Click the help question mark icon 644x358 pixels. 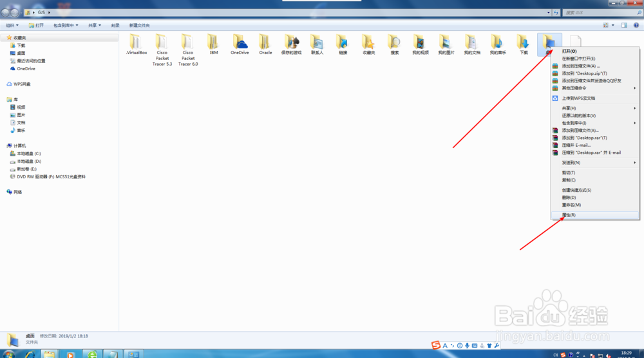point(636,25)
